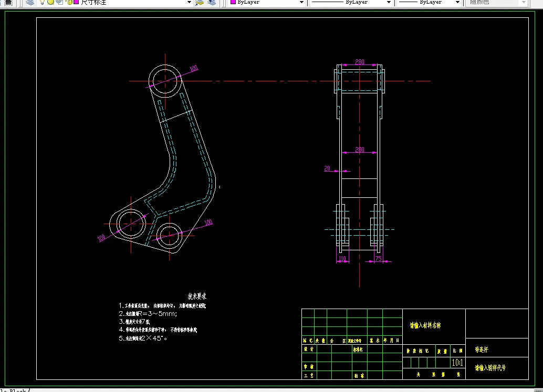Viewport: 543px width, 392px height.
Task: Open the ByLayer color control dropdown
Action: coord(301,2)
